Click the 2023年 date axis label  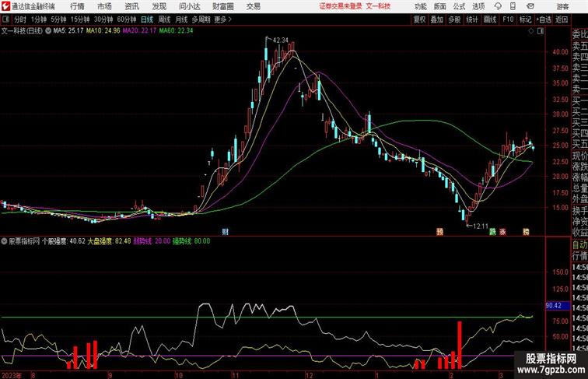pos(12,375)
